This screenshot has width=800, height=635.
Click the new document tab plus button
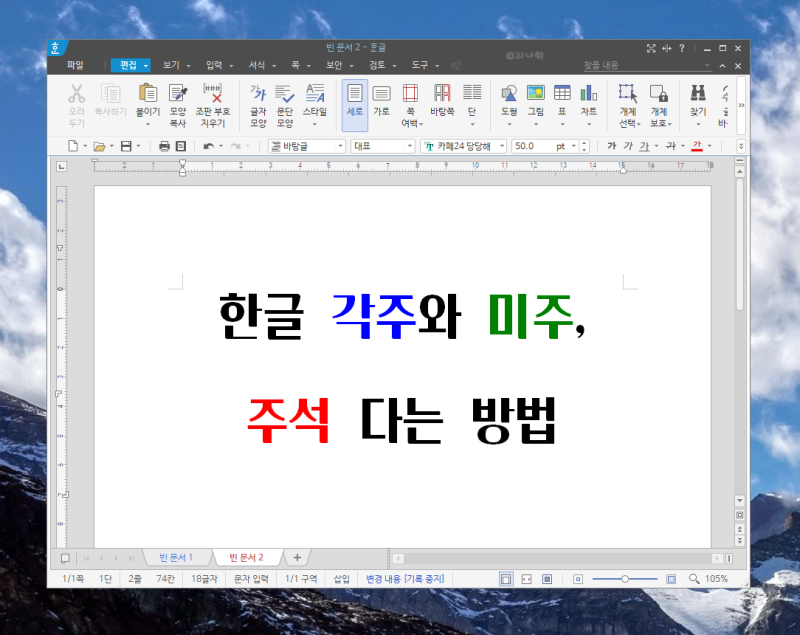pyautogui.click(x=297, y=557)
